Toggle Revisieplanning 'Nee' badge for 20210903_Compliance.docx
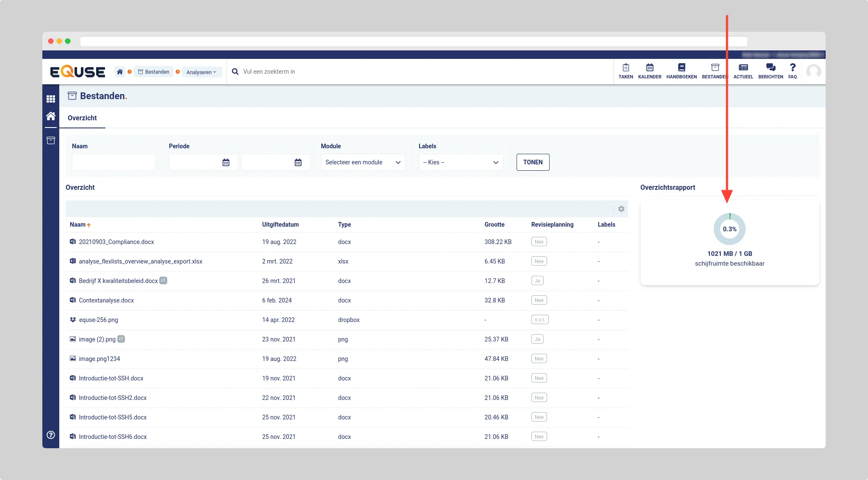This screenshot has height=480, width=868. click(539, 242)
